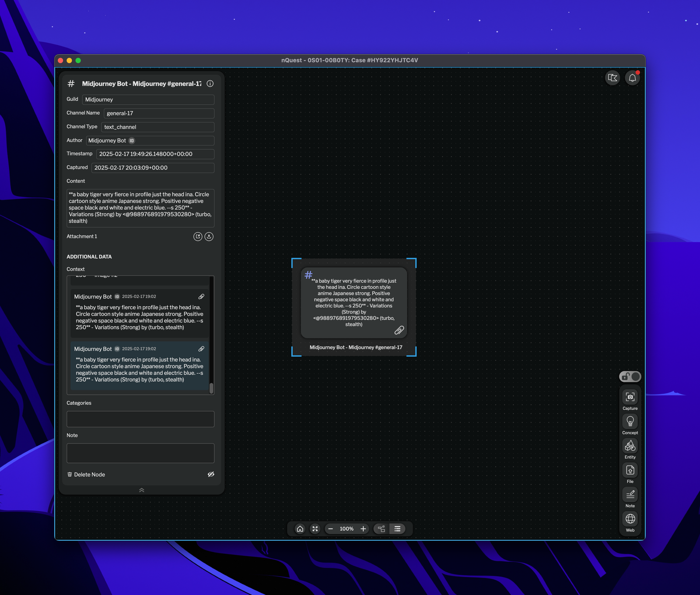This screenshot has width=700, height=595.
Task: Click the Content text box
Action: (x=140, y=208)
